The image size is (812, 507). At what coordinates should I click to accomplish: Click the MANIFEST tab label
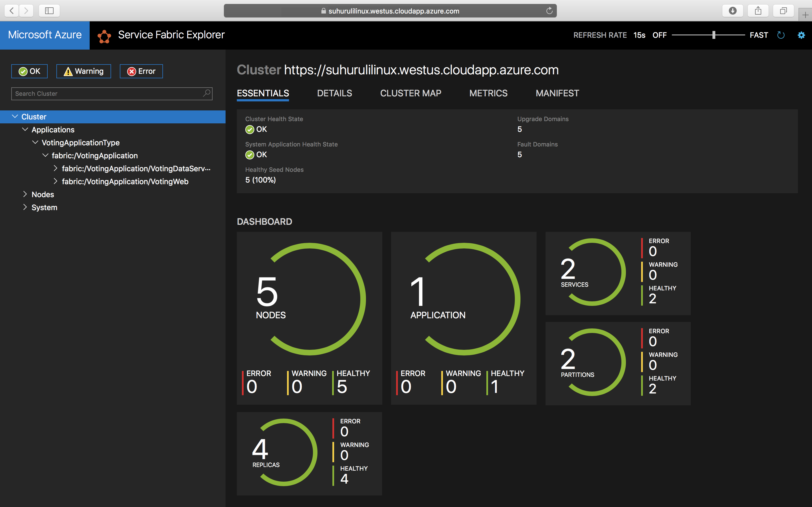point(557,93)
